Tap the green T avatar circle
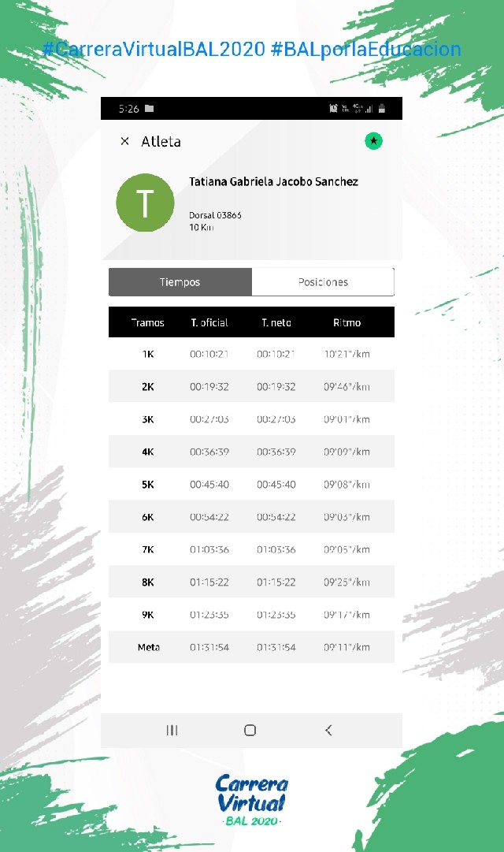The width and height of the screenshot is (504, 852). tap(146, 203)
